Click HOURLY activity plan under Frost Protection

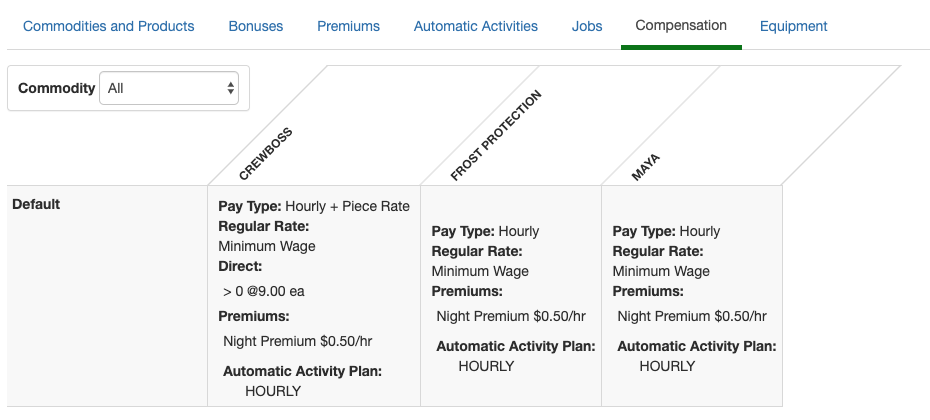coord(486,366)
